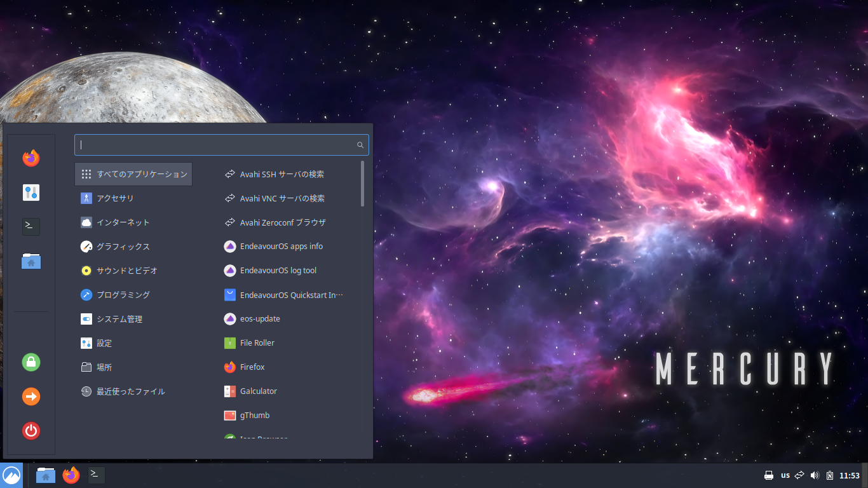This screenshot has height=488, width=868.
Task: Select the すべてのアプリケーション category
Action: (133, 174)
